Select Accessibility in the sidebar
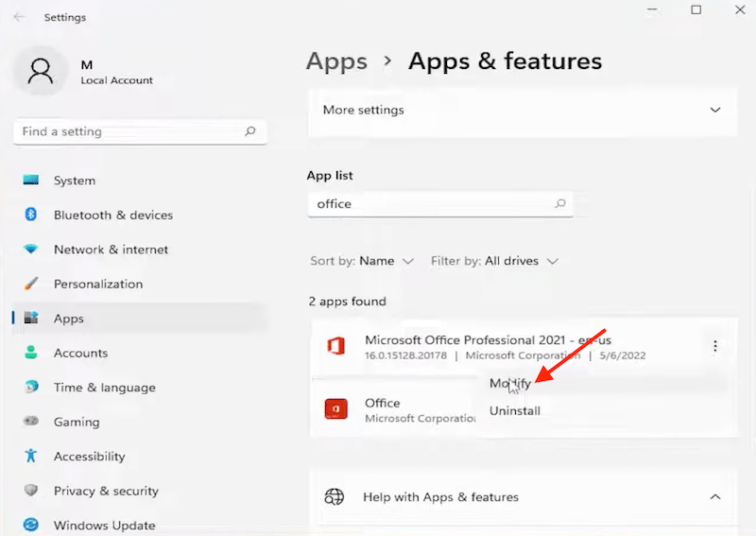 [x=89, y=457]
